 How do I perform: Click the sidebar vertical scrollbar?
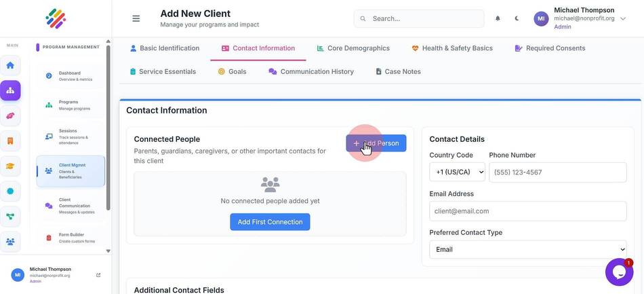[108, 128]
